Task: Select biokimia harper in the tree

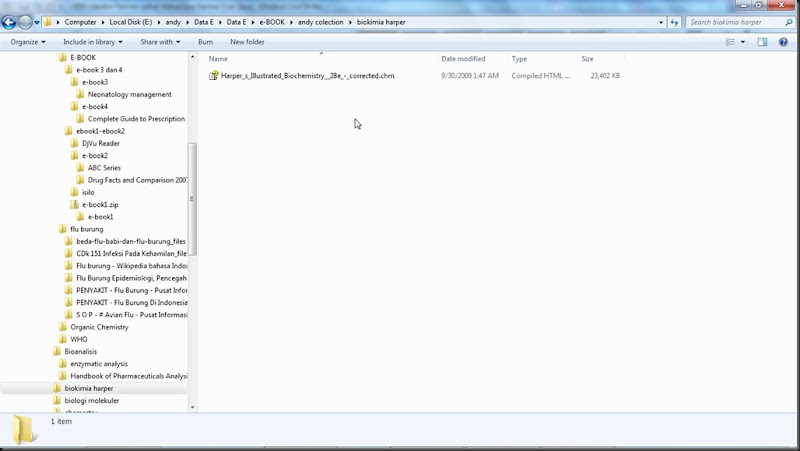Action: [x=89, y=388]
